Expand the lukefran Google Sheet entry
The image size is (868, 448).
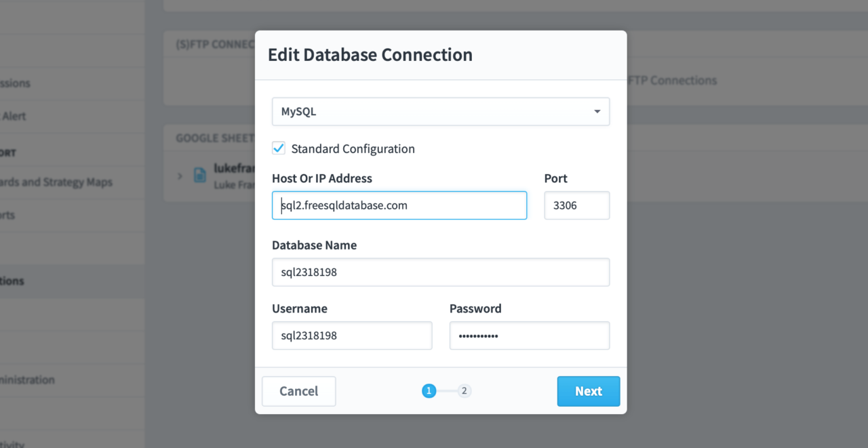[x=180, y=176]
